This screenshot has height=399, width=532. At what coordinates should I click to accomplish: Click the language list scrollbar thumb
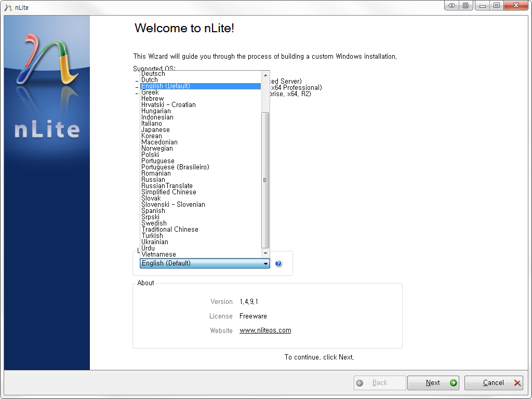(x=265, y=180)
